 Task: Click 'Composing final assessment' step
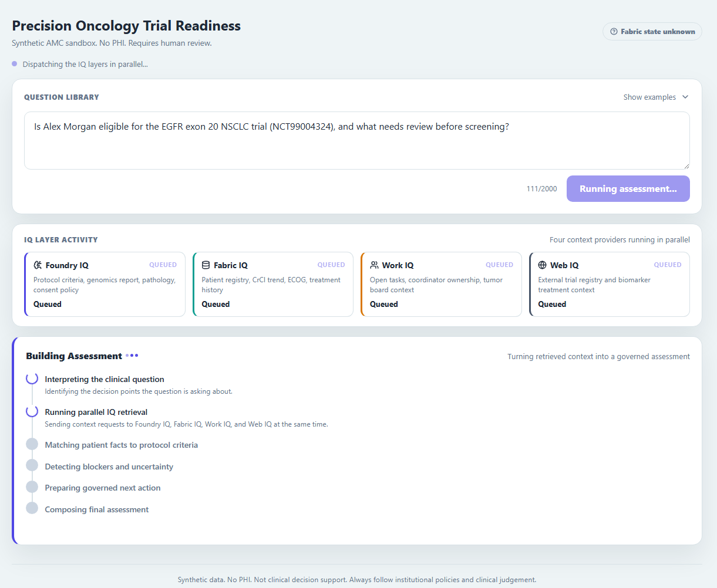[97, 509]
